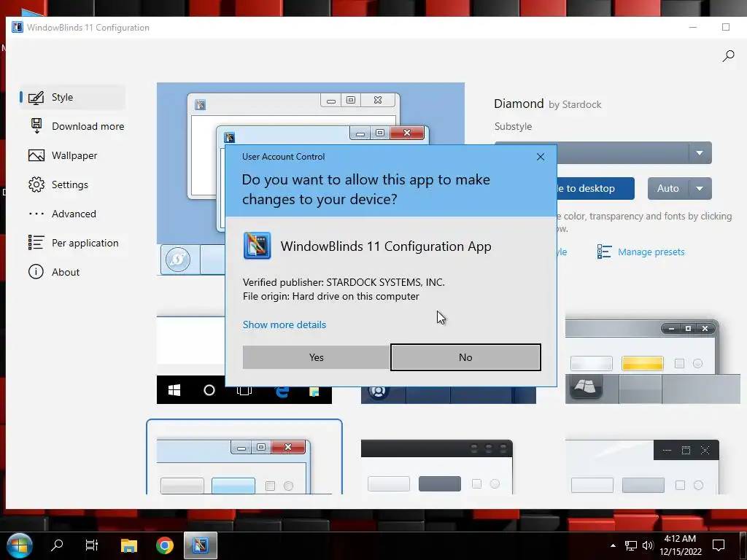This screenshot has width=747, height=560.
Task: Click the apply style to desktop button
Action: coord(595,189)
